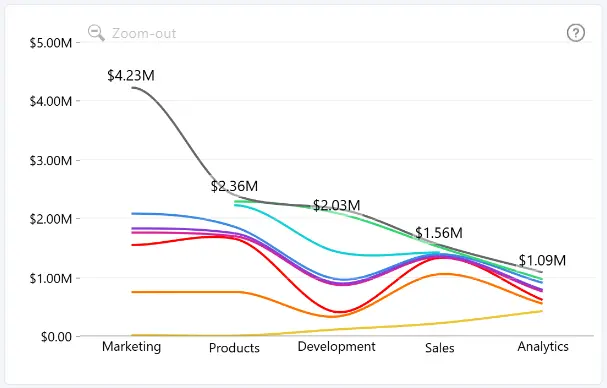Select the $2.36M data label
The image size is (607, 388).
234,186
